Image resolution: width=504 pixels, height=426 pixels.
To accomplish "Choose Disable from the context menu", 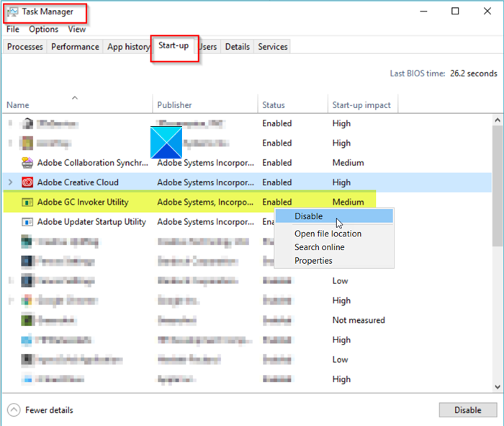I will tap(334, 216).
